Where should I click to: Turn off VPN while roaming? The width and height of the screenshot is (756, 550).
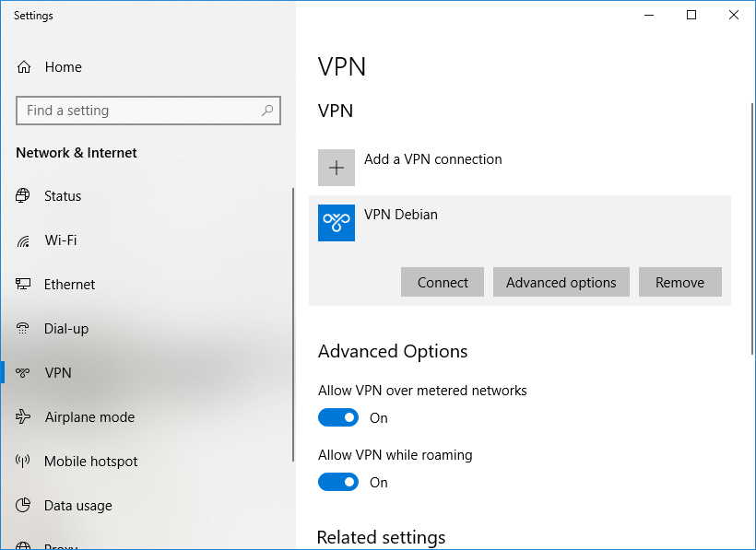click(x=338, y=483)
